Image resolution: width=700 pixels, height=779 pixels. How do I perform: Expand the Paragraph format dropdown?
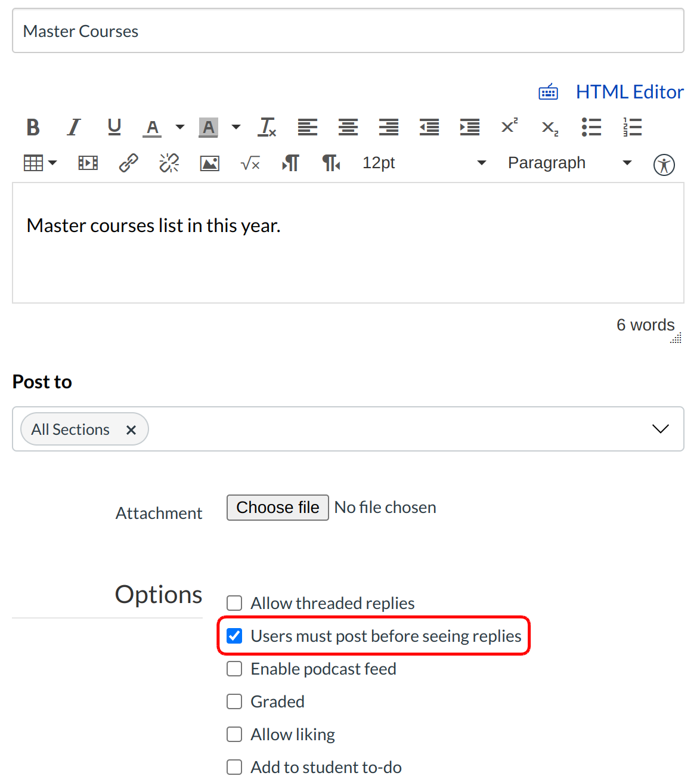pyautogui.click(x=569, y=163)
